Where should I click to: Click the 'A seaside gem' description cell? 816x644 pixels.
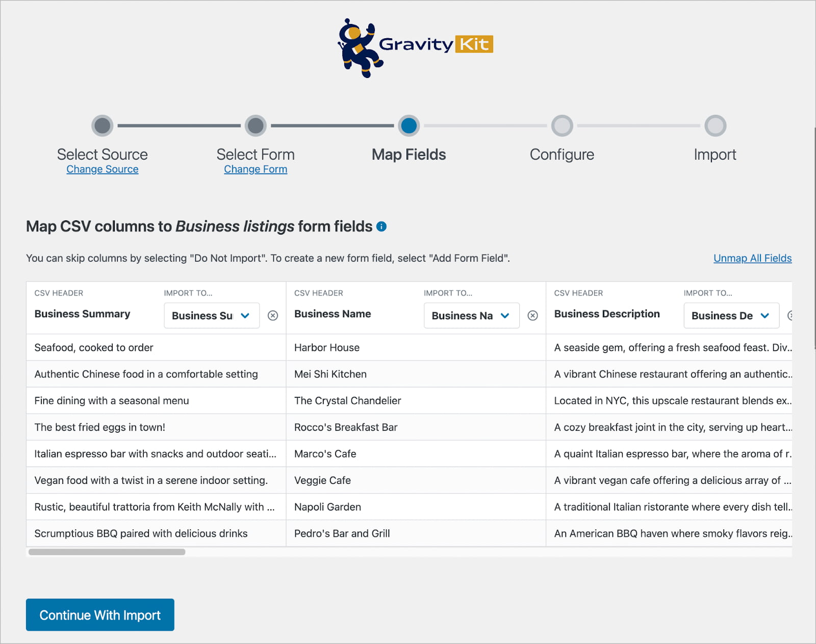tap(669, 348)
